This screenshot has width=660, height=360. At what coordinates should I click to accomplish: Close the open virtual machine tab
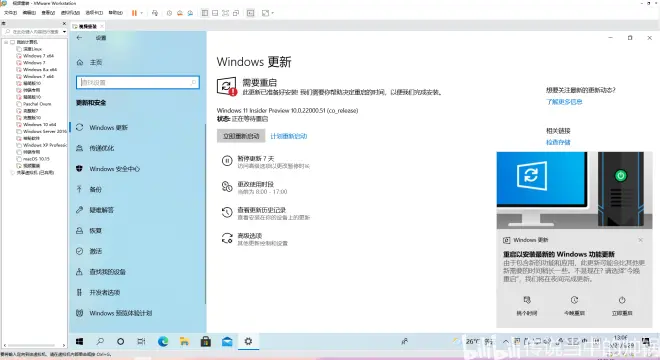coord(101,26)
